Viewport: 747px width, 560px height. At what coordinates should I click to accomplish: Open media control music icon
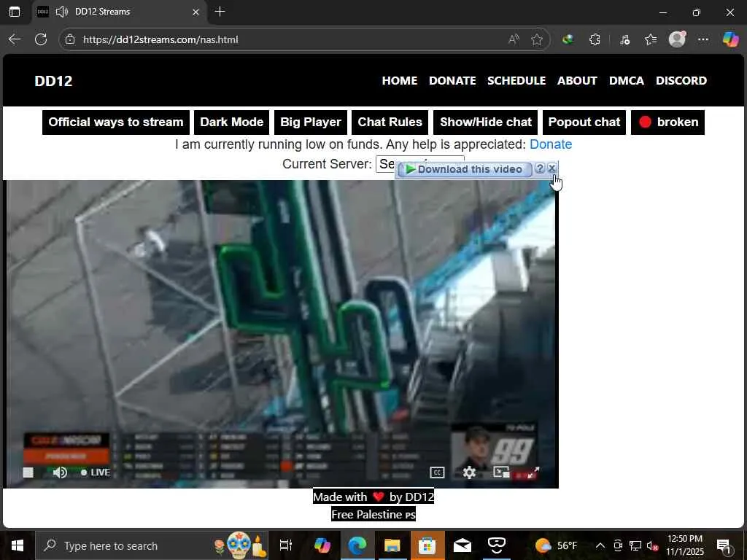click(x=624, y=39)
